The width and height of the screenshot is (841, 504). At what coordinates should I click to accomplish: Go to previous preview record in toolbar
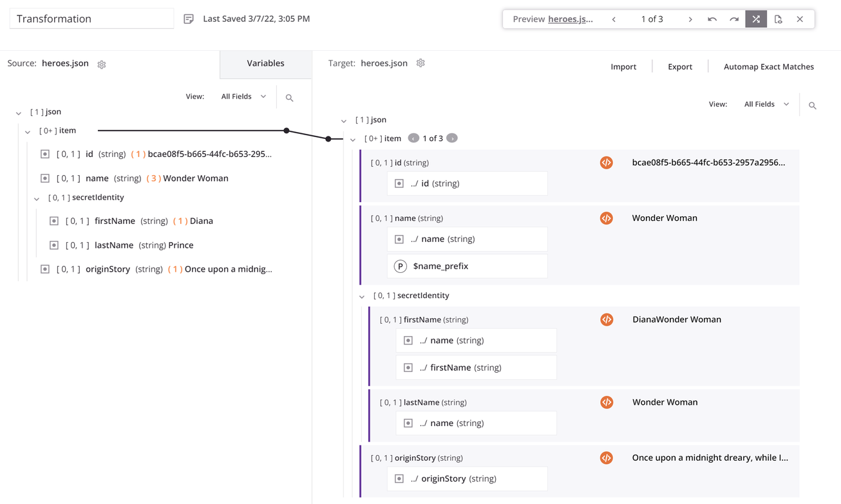click(x=614, y=19)
